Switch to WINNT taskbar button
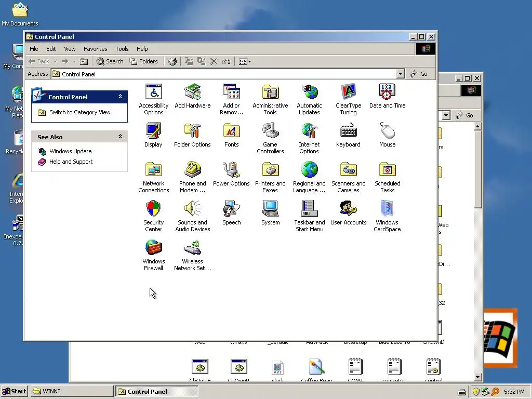 click(72, 391)
